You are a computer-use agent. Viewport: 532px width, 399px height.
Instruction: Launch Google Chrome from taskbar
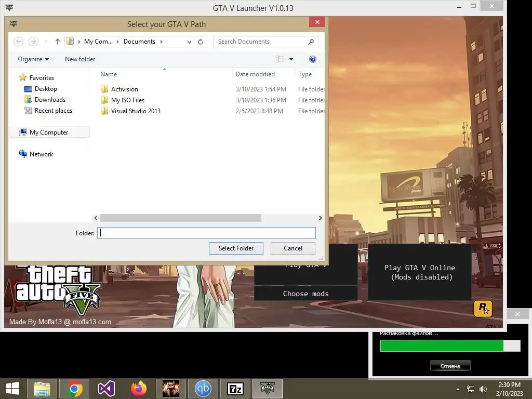pyautogui.click(x=74, y=389)
